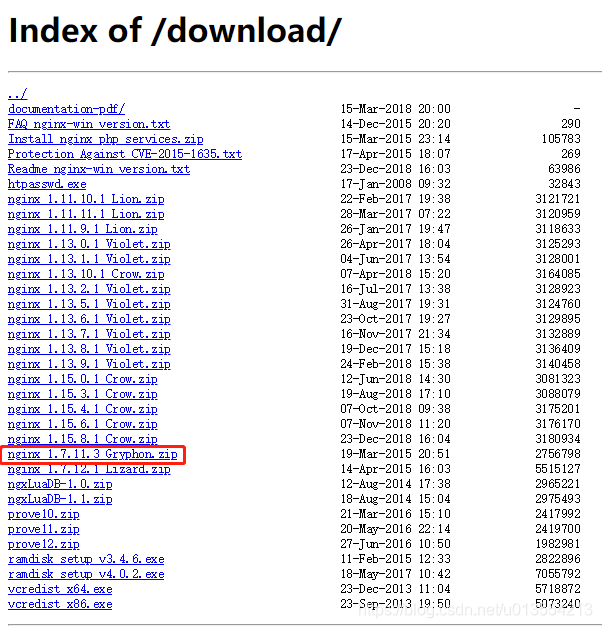The height and width of the screenshot is (628, 602).
Task: Download vcredist x64.exe
Action: click(x=60, y=590)
